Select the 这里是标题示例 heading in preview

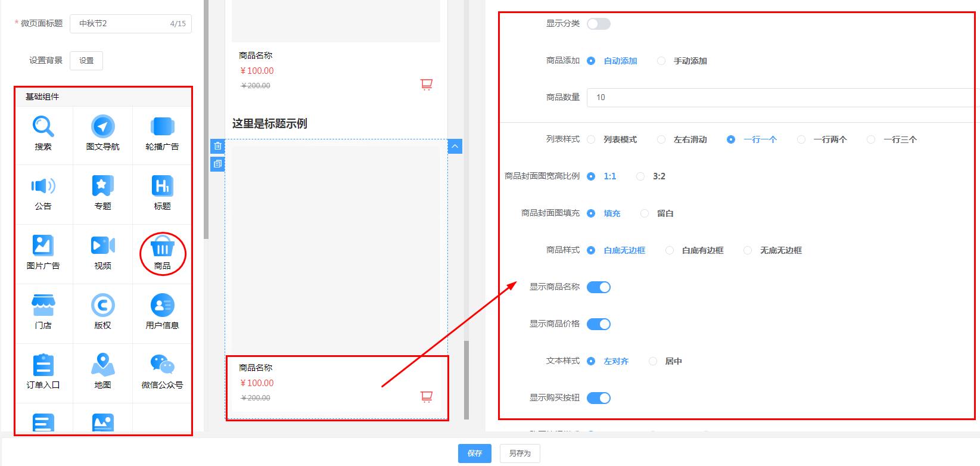click(270, 124)
